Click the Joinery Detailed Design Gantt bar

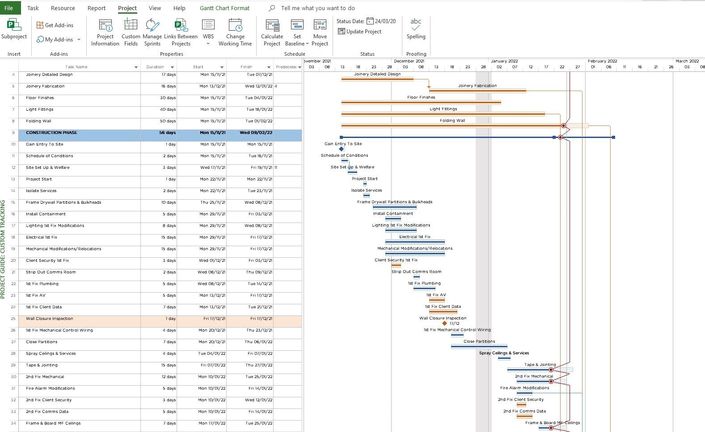(377, 80)
